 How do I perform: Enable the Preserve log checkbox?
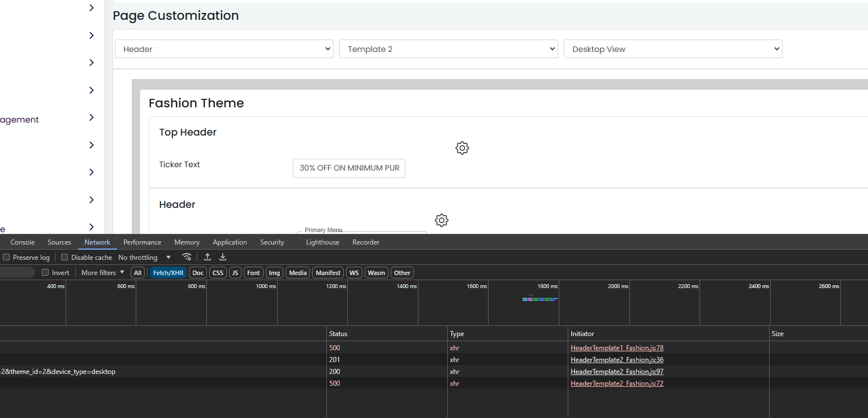coord(6,258)
